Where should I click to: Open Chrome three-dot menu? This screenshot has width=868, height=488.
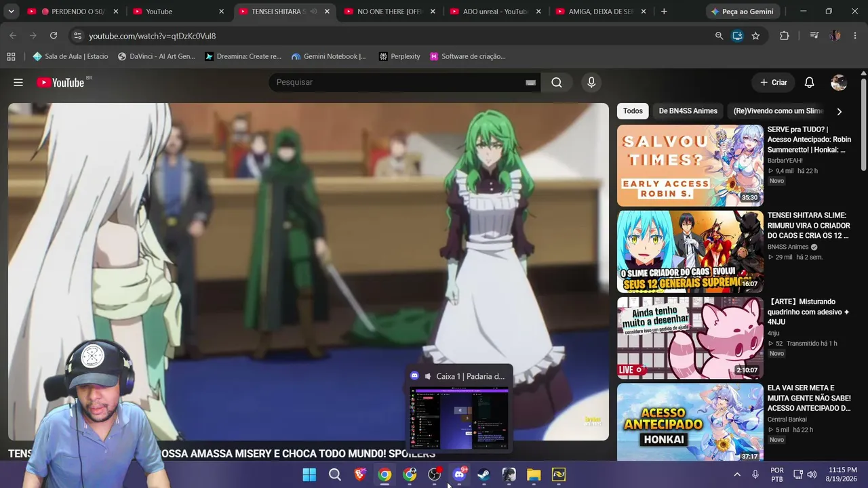pyautogui.click(x=855, y=35)
